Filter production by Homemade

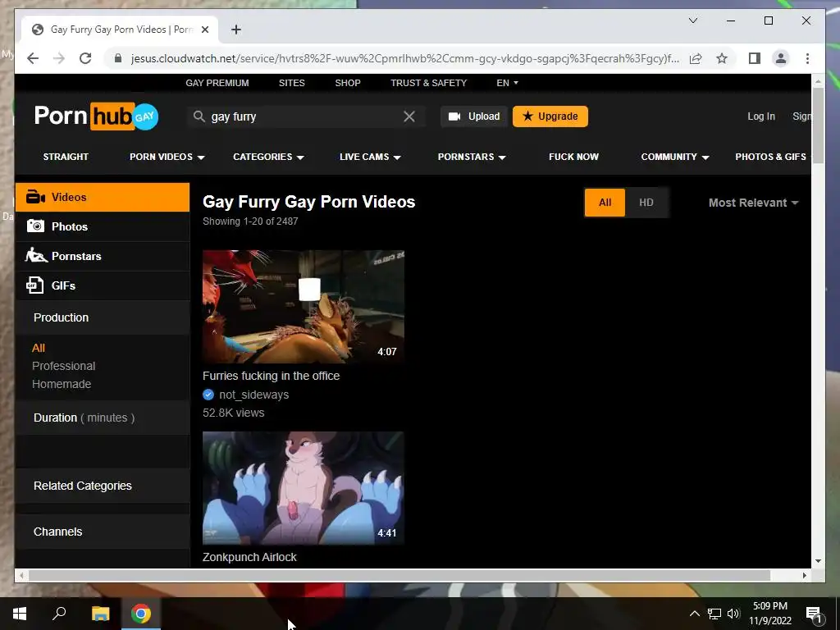coord(62,384)
